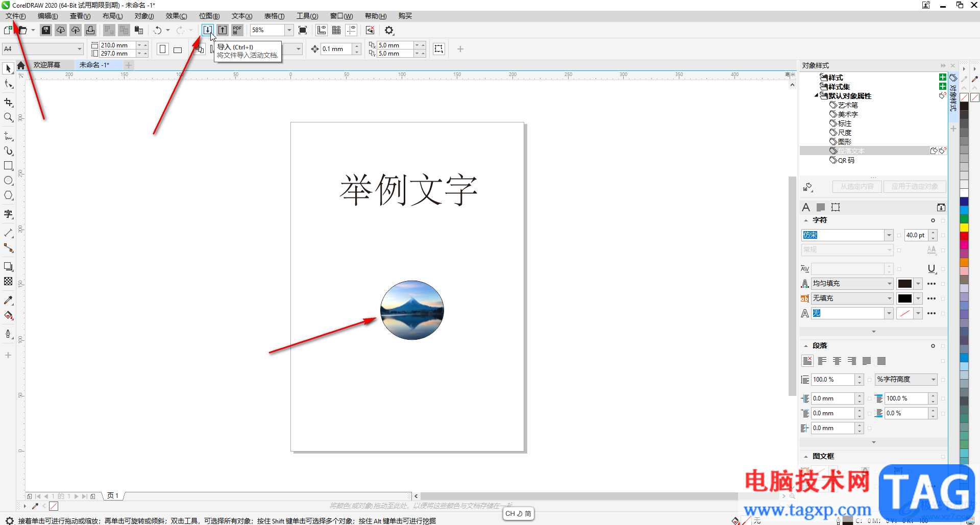The image size is (980, 525).
Task: Open the zoom level 58% dropdown
Action: (289, 30)
